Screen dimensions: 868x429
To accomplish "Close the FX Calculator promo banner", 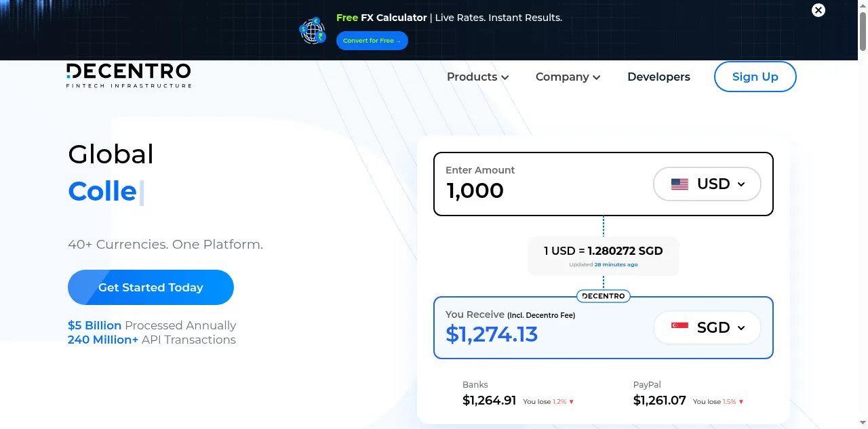I will 818,10.
